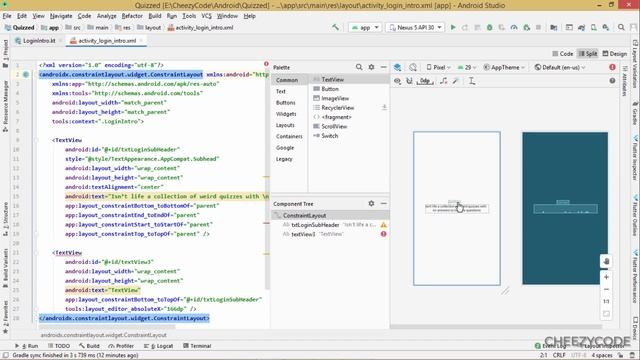
Task: Click orientation for preview icon
Action: (413, 67)
